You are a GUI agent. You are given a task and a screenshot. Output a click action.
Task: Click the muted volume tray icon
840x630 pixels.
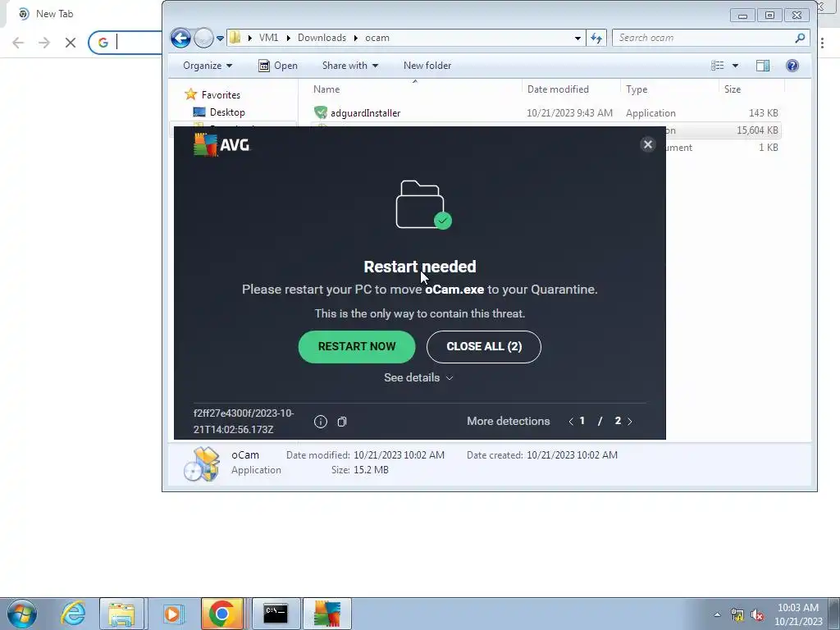pyautogui.click(x=757, y=614)
